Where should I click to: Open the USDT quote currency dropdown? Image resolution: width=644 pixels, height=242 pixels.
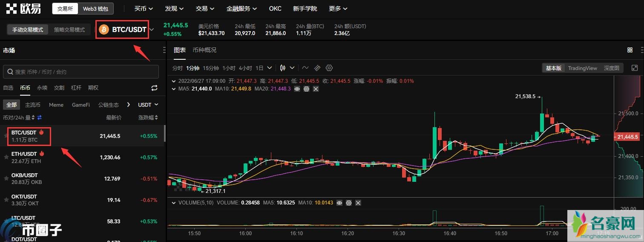pyautogui.click(x=148, y=105)
